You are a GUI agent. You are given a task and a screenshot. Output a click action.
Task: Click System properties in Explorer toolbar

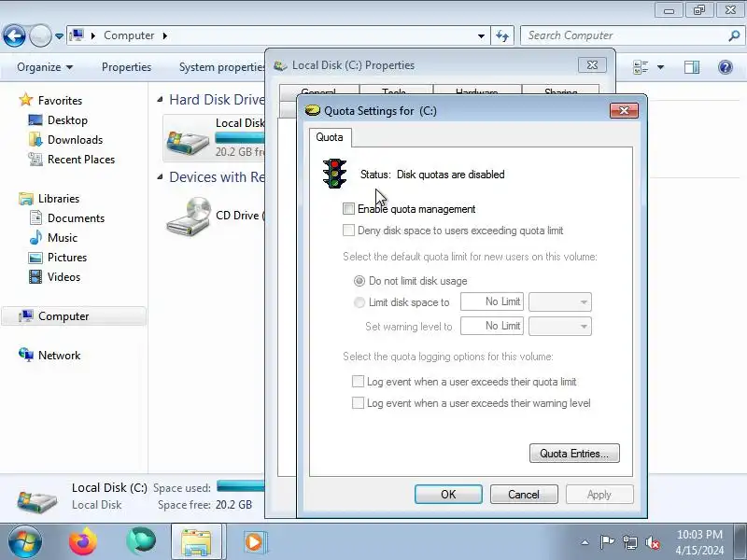[222, 67]
